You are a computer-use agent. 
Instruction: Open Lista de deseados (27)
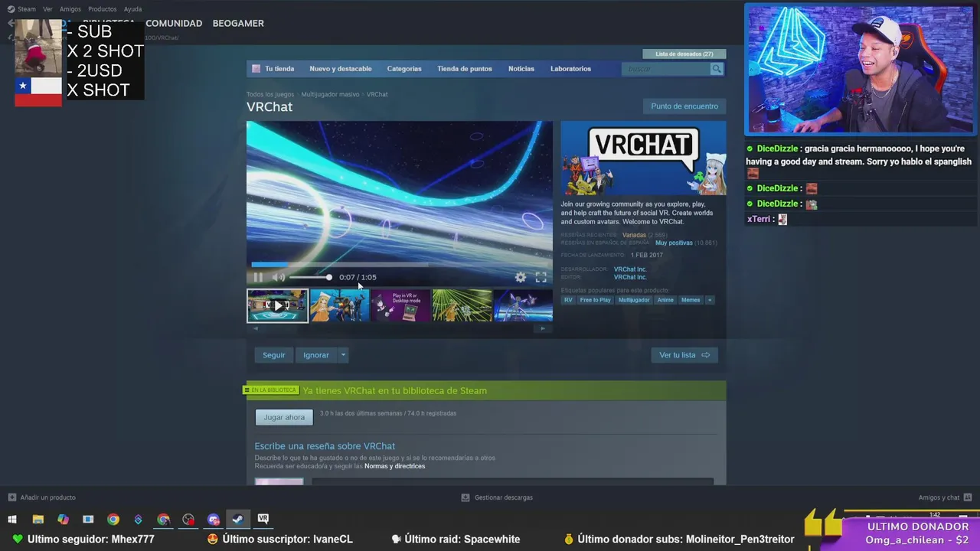pyautogui.click(x=684, y=54)
